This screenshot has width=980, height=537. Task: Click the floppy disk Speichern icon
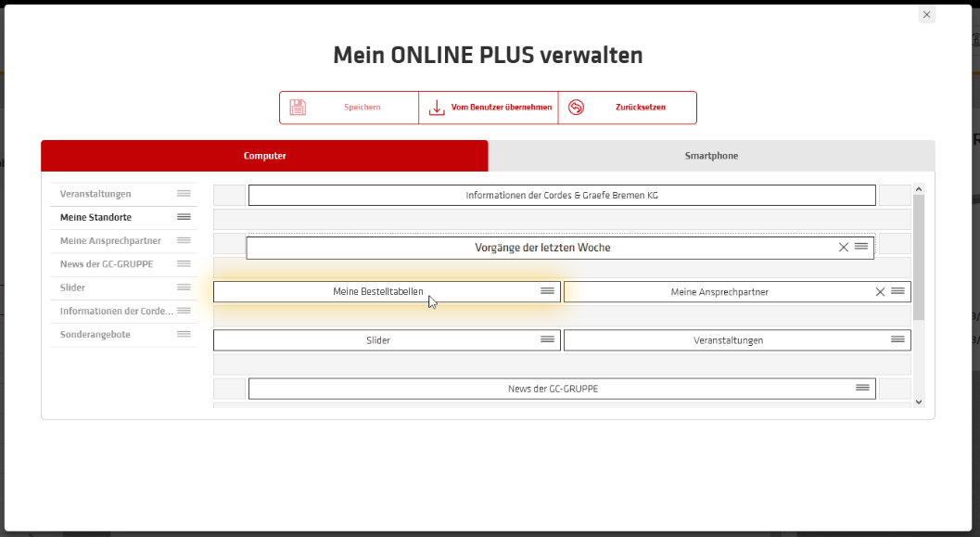click(x=297, y=108)
